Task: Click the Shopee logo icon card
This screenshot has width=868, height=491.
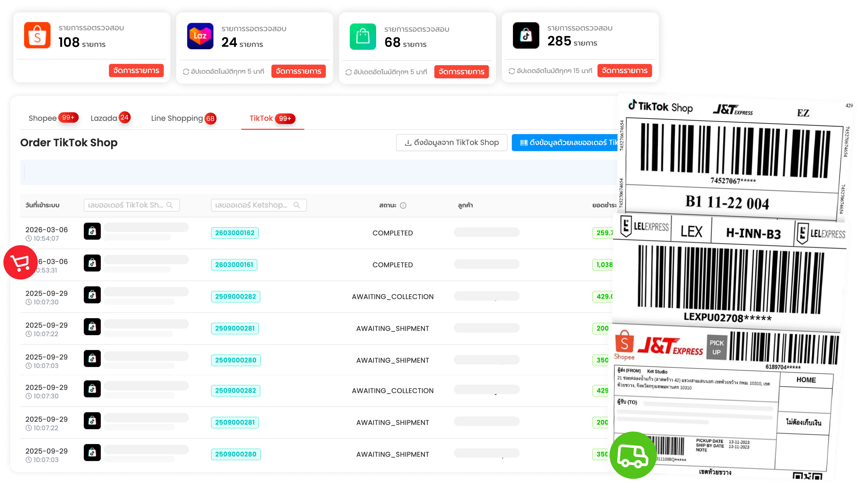Action: click(37, 35)
